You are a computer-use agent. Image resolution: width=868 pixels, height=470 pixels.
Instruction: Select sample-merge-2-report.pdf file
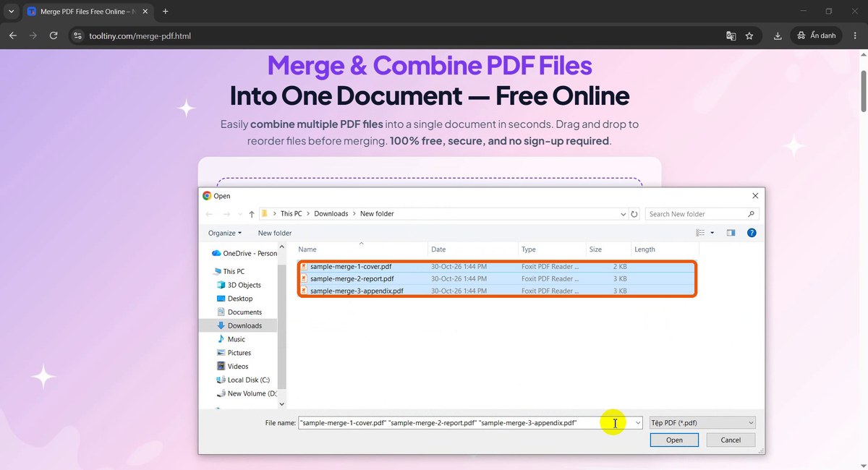[497, 278]
